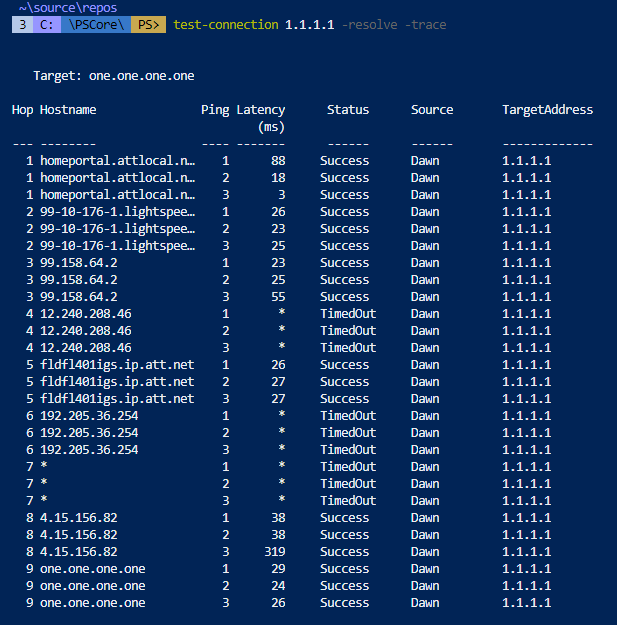Screen dimensions: 617x625
Task: Select the Target: one.one.one.one line
Action: [114, 76]
